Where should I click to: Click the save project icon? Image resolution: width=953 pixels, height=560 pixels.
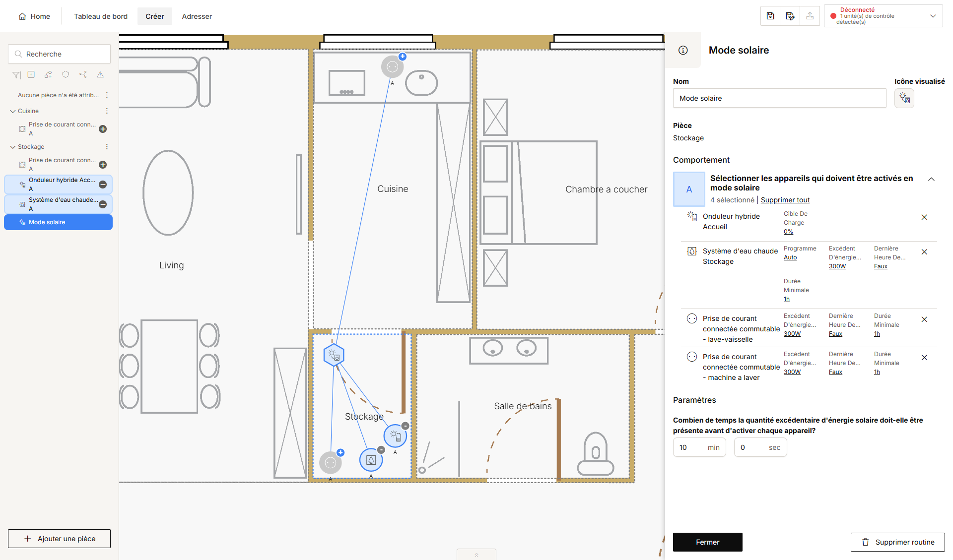tap(770, 16)
